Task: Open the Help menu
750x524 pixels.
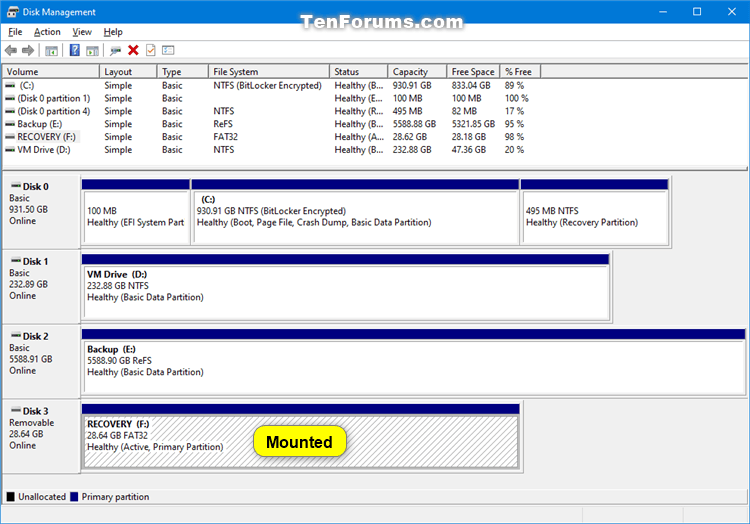Action: pyautogui.click(x=113, y=32)
